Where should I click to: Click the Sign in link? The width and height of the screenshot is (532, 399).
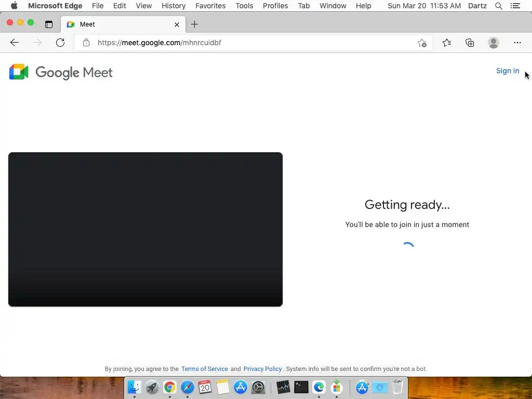[508, 71]
